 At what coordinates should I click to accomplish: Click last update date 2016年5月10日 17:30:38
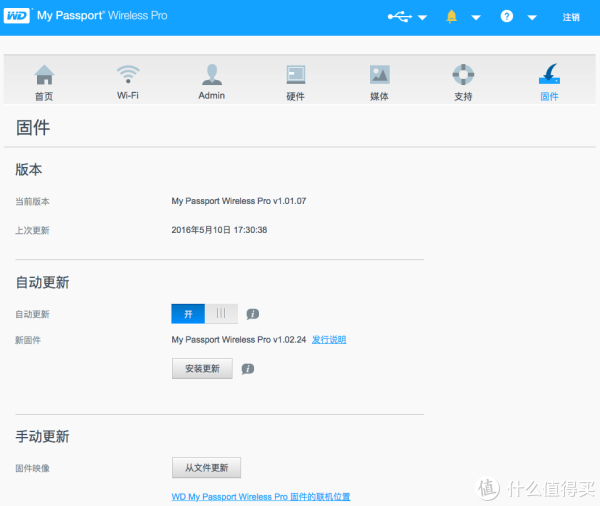click(x=219, y=230)
